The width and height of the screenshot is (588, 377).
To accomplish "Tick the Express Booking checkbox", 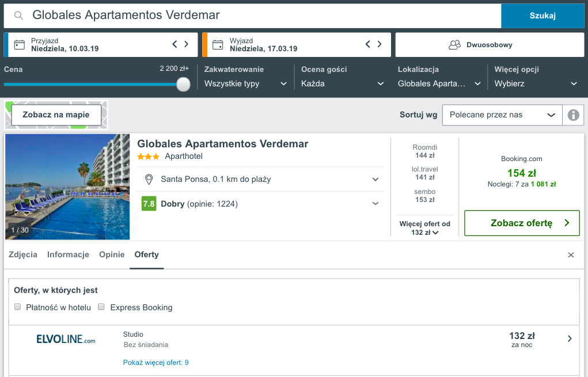I will [x=101, y=307].
